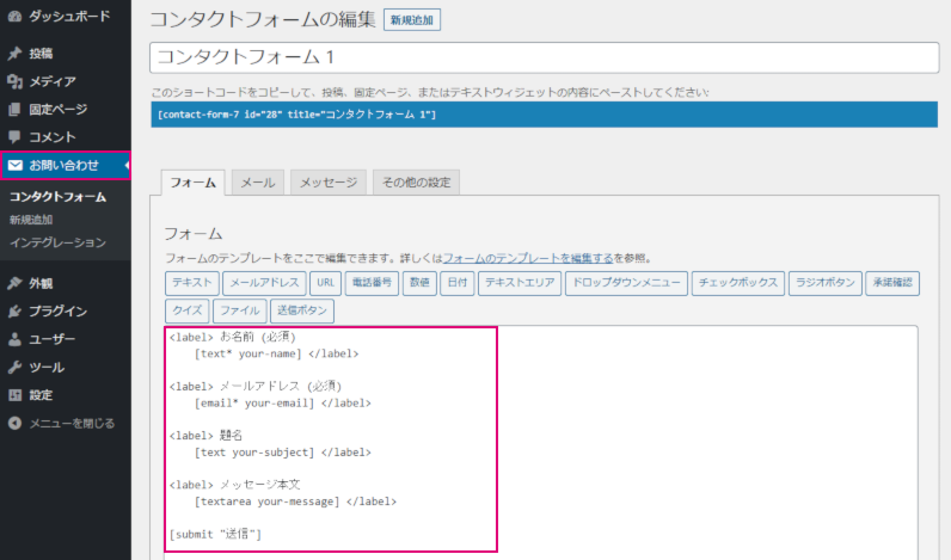Click the pages icon beside 固定ページ
951x560 pixels.
tap(15, 109)
